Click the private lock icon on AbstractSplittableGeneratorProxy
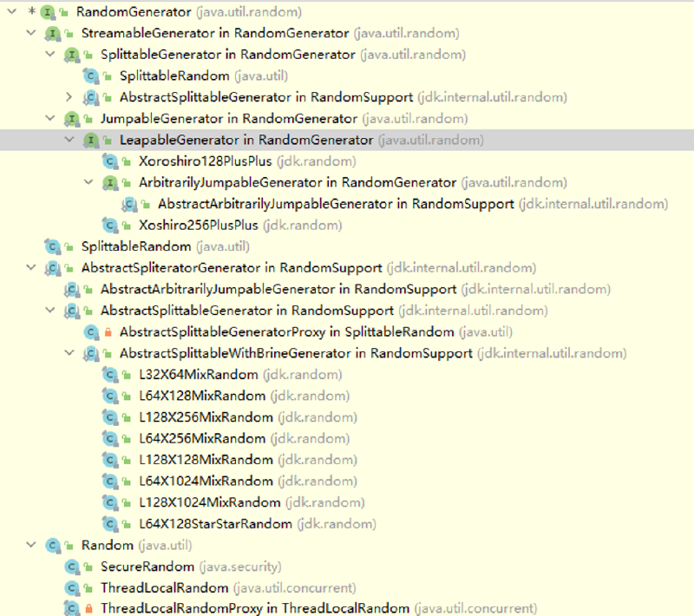 click(108, 332)
